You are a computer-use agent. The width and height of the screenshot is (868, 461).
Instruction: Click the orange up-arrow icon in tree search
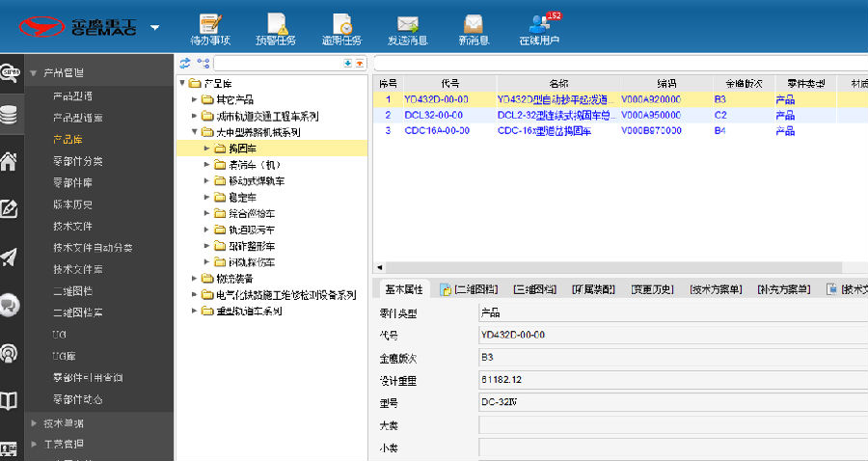coord(360,63)
